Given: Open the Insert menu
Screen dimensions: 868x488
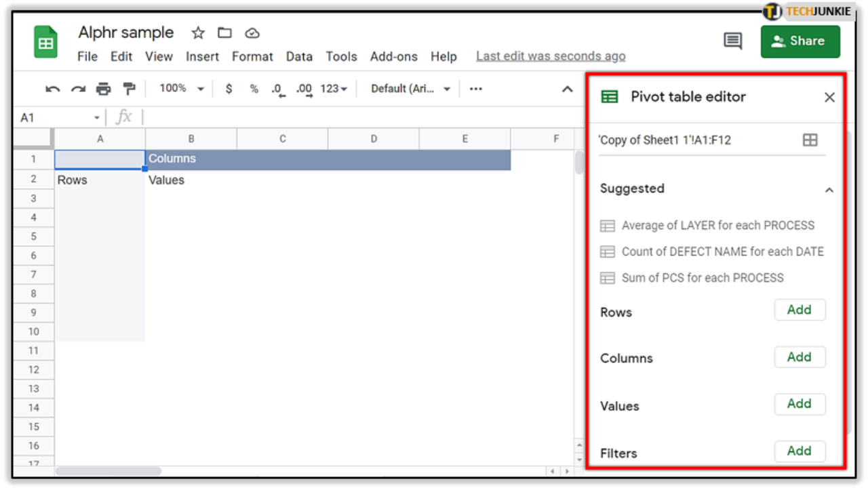Looking at the screenshot, I should [202, 56].
